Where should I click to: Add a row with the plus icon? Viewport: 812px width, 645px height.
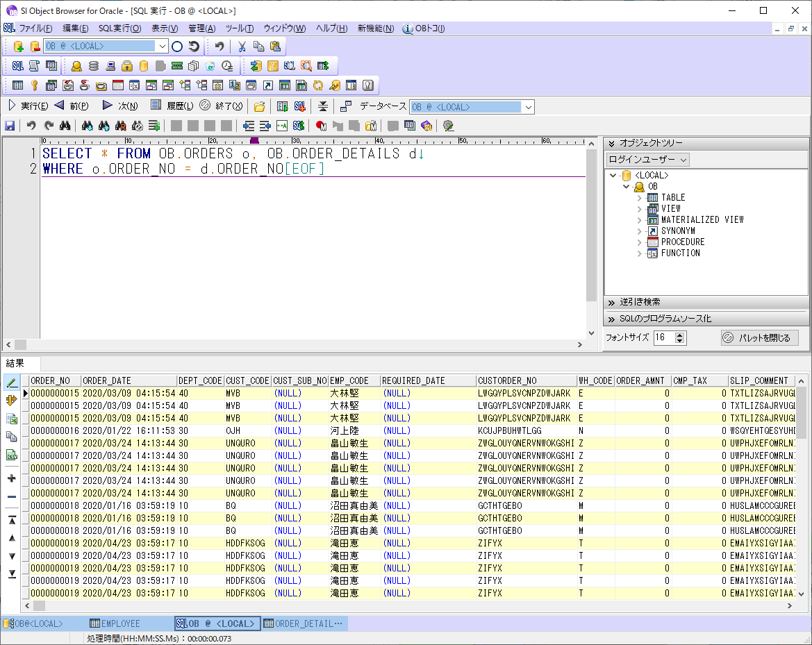pos(12,478)
